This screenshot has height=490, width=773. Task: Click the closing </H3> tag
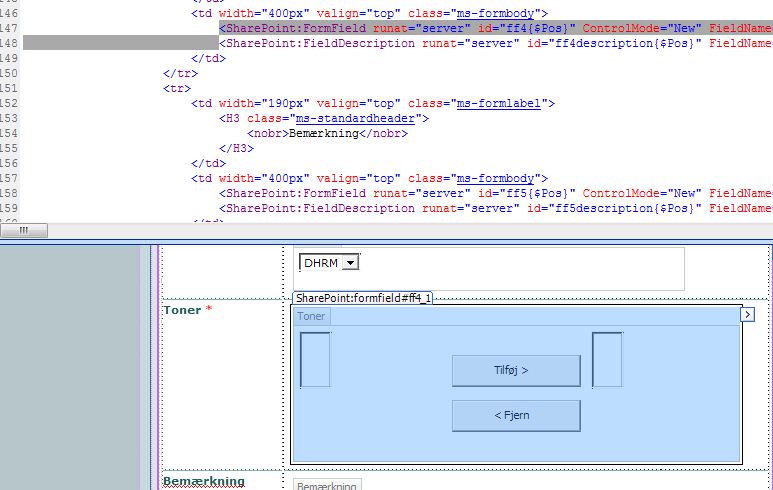point(237,148)
